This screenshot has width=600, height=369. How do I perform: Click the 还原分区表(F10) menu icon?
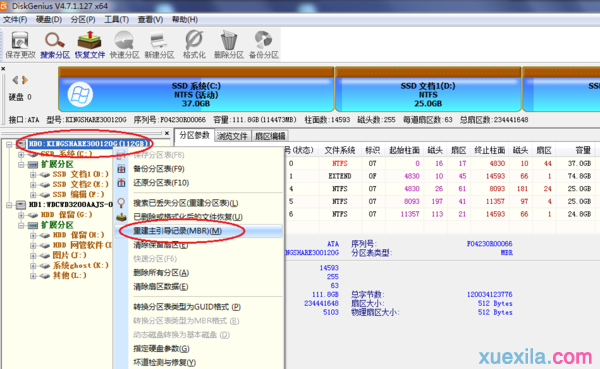121,183
